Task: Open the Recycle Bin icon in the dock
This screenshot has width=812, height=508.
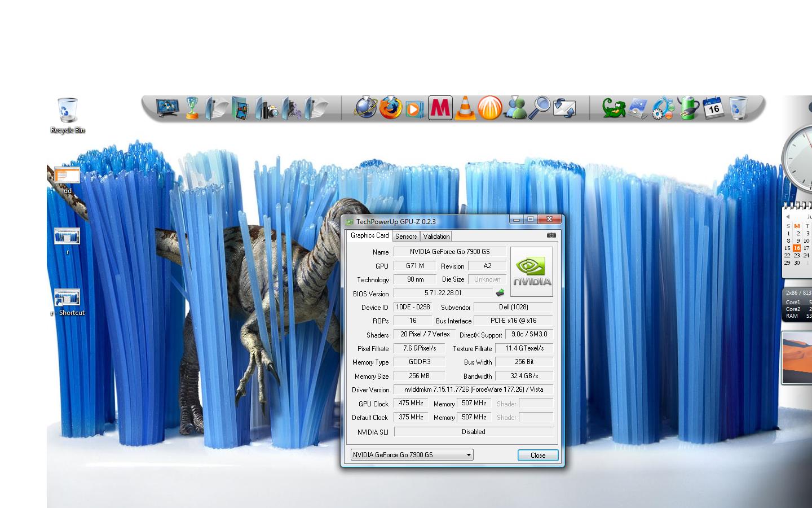Action: click(x=738, y=108)
